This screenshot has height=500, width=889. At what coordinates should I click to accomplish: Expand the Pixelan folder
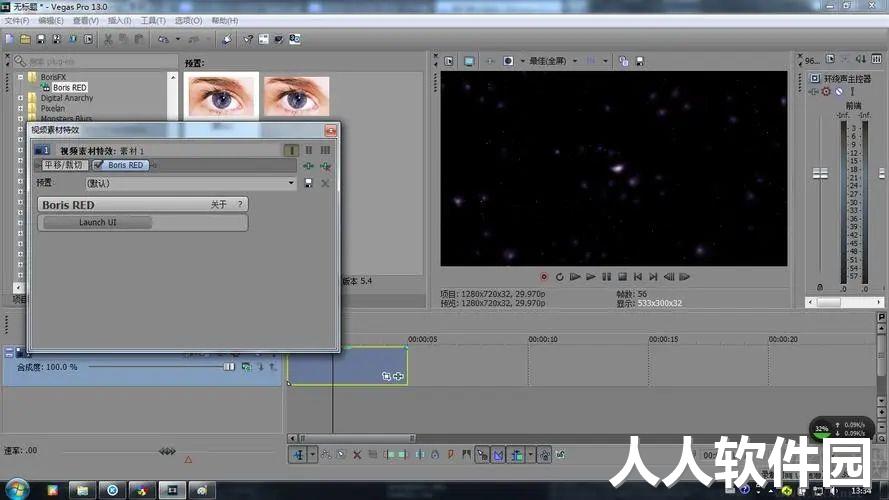(20, 108)
